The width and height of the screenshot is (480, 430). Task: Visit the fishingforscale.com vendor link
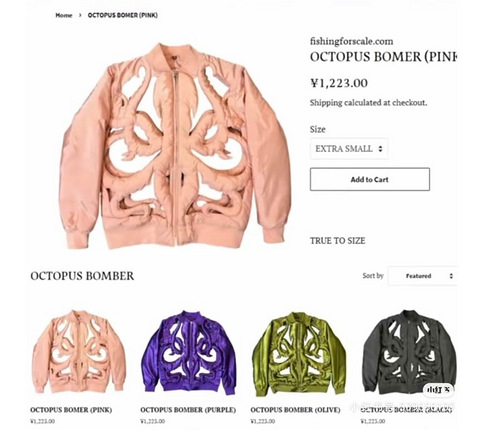(x=351, y=41)
